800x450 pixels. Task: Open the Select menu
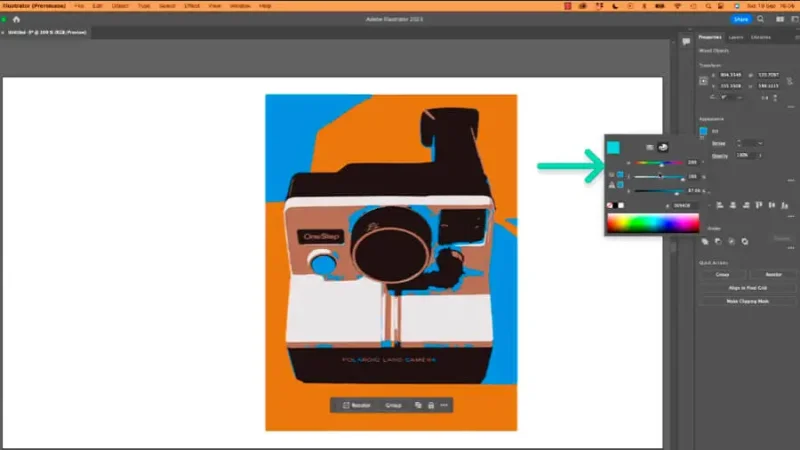coord(167,6)
